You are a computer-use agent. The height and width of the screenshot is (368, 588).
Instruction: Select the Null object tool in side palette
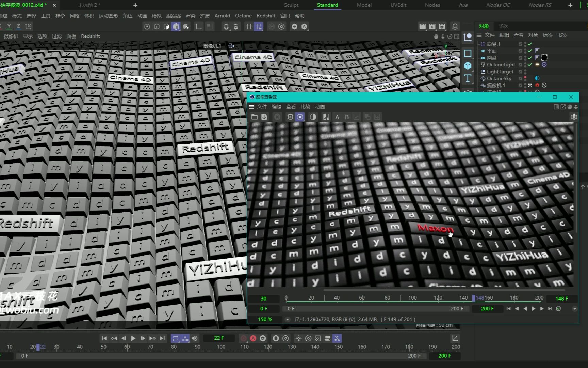(468, 37)
